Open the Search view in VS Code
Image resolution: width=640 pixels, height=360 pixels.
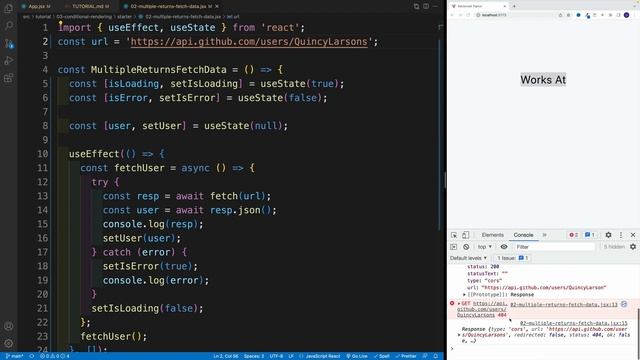coord(9,26)
